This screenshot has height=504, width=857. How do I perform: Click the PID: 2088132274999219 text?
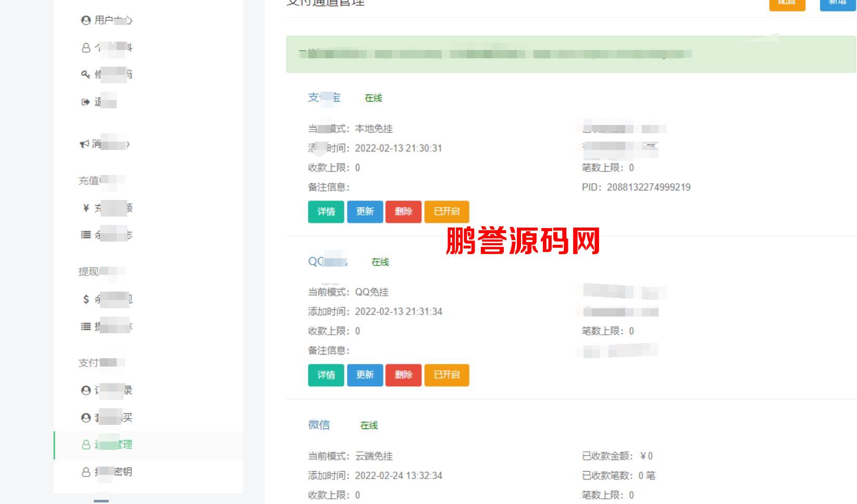click(636, 187)
